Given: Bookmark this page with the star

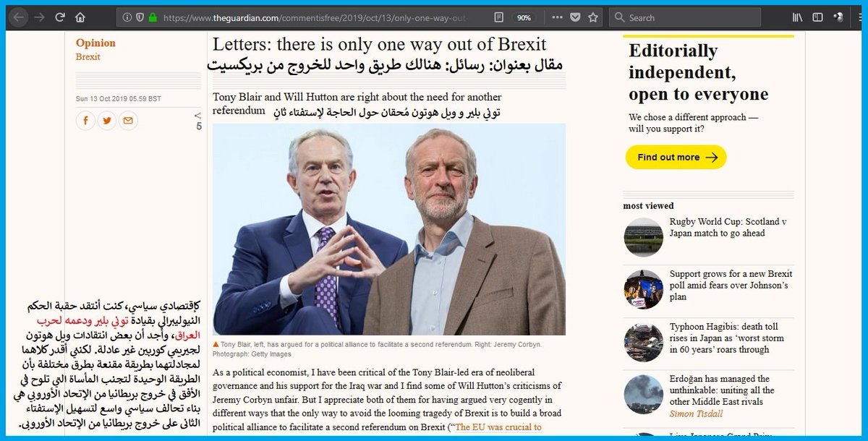Looking at the screenshot, I should point(593,17).
